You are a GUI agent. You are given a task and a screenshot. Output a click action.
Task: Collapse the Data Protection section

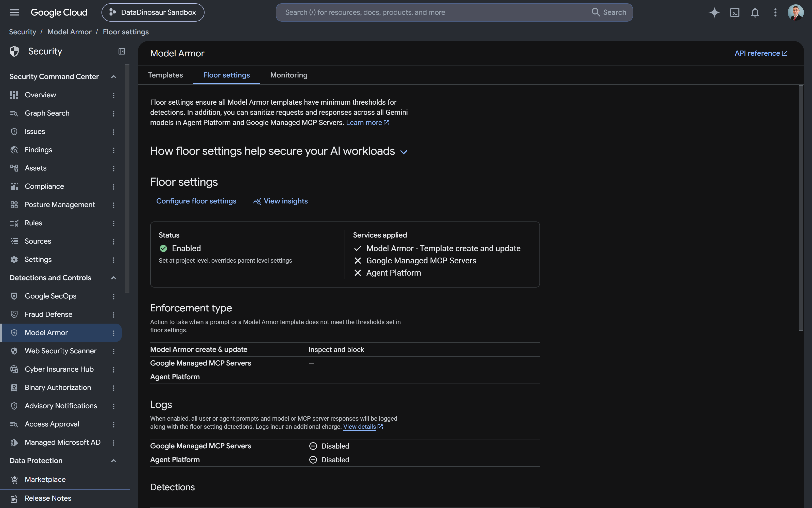(113, 461)
